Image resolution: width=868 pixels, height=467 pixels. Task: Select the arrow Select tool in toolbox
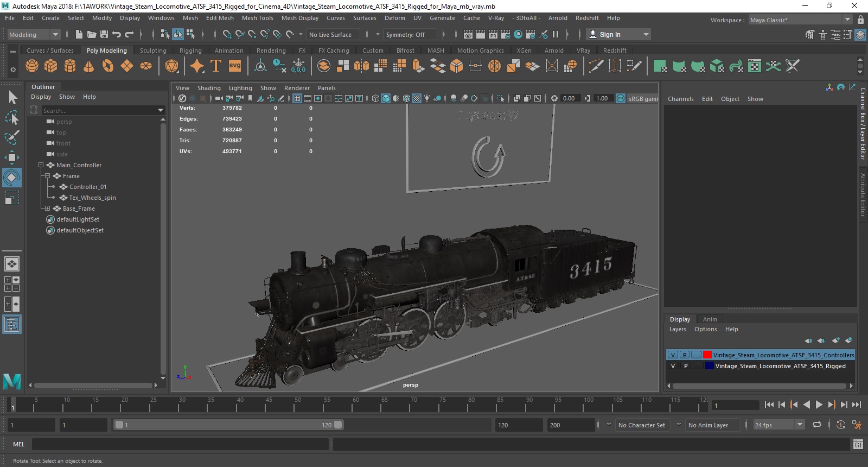click(x=12, y=97)
